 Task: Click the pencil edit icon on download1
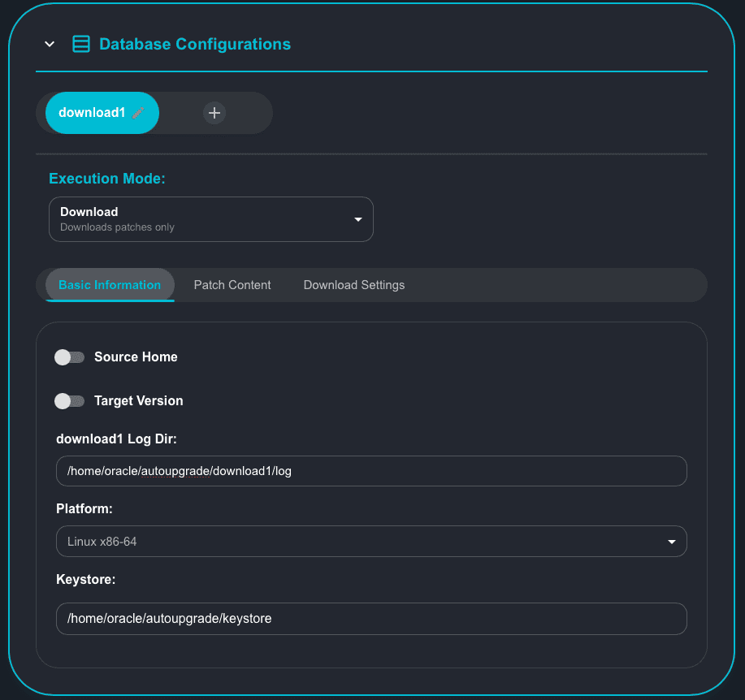point(138,113)
